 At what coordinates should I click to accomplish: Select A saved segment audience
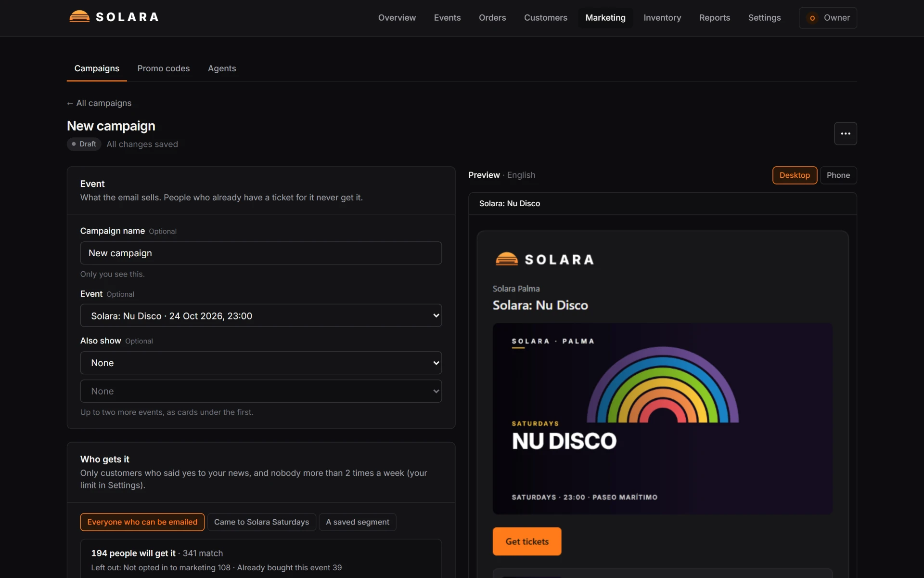click(358, 522)
